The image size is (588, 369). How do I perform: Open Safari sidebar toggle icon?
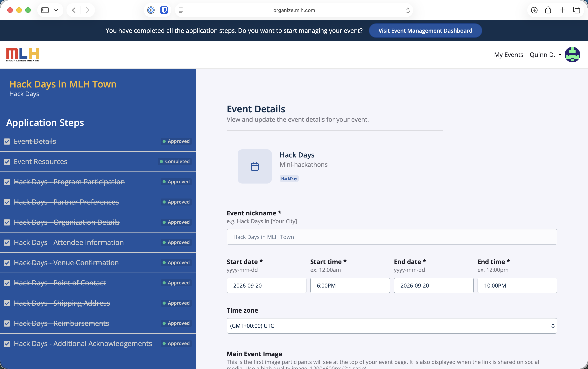[x=45, y=10]
